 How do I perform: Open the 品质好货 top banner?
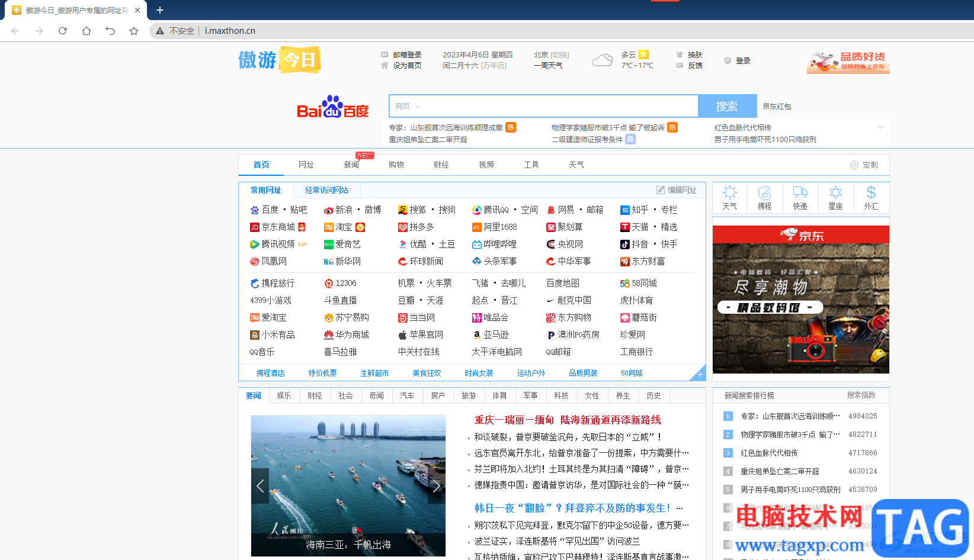tap(848, 61)
